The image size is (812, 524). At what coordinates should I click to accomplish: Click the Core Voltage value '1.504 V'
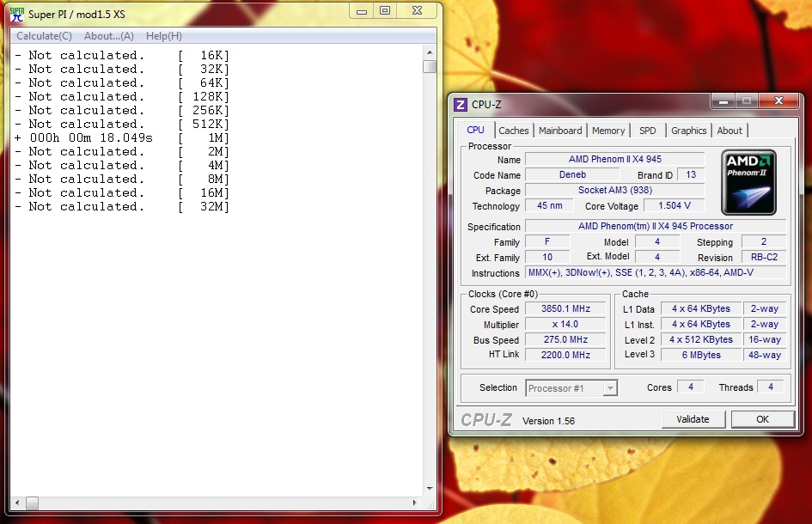pos(675,205)
